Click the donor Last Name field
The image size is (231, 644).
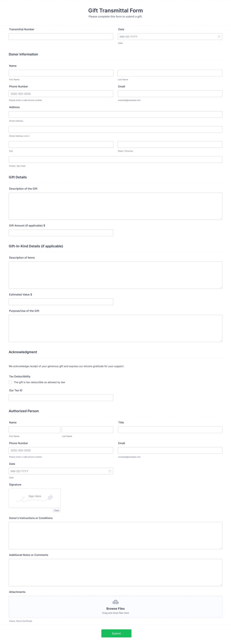coord(170,73)
